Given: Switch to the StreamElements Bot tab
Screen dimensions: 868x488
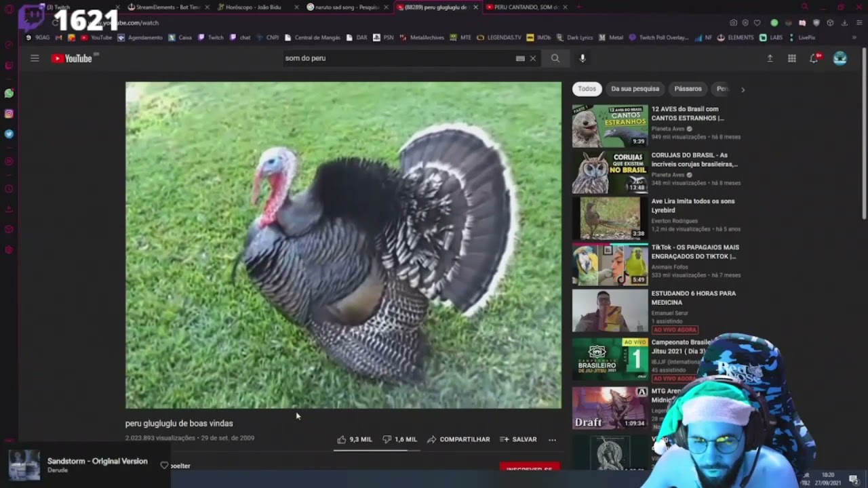Looking at the screenshot, I should pos(167,7).
